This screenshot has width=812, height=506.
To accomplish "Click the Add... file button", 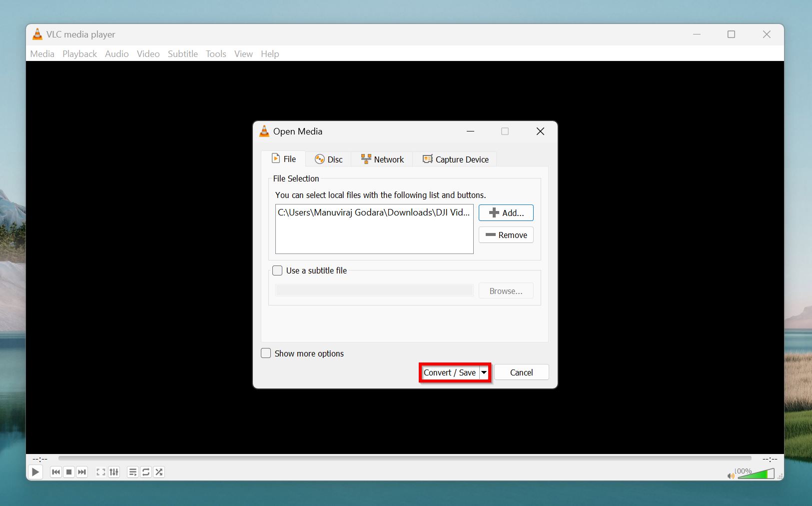I will 506,212.
